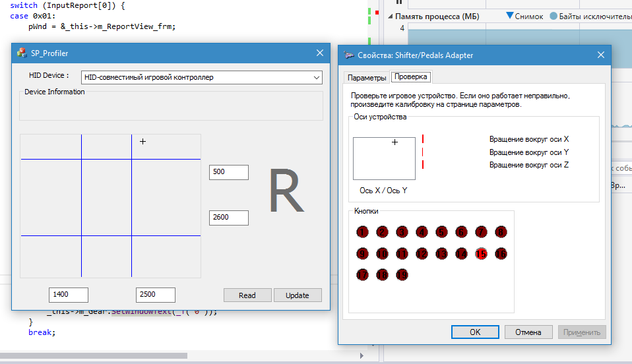Collapse the Память процесса (МБ) graph section
The image size is (632, 364).
tap(389, 15)
